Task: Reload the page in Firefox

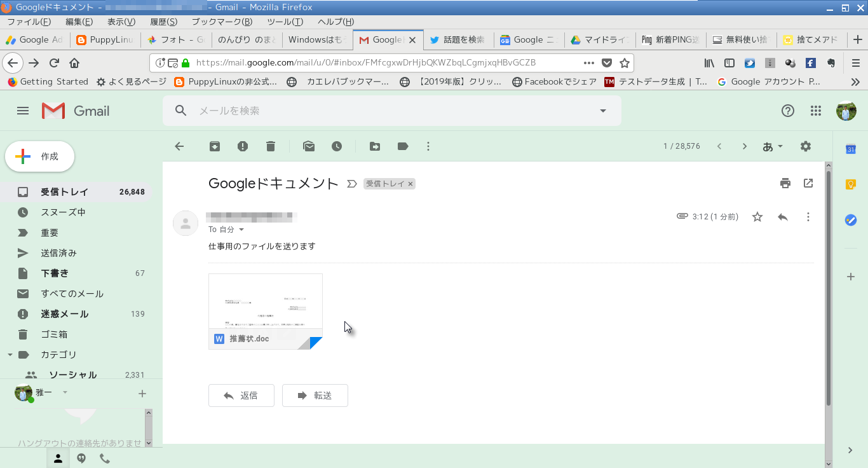Action: pos(55,63)
